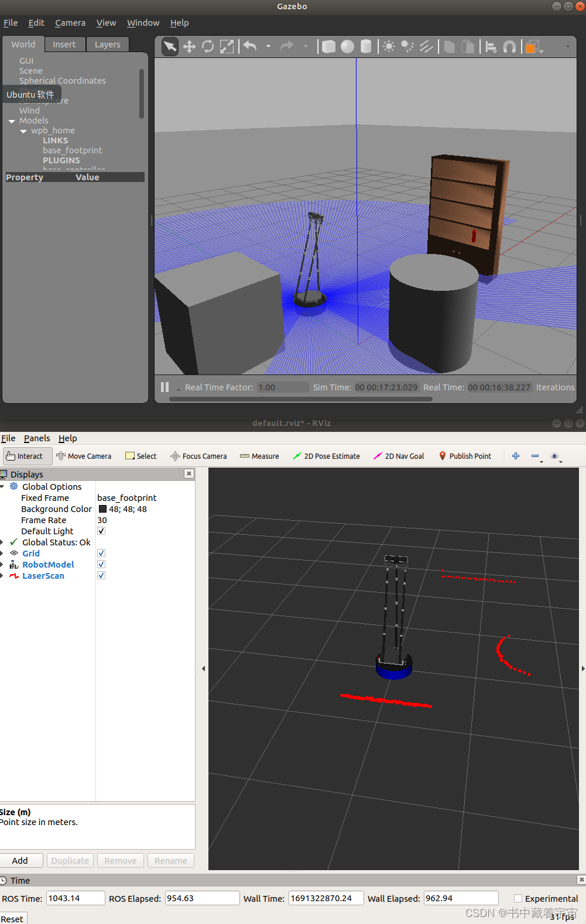This screenshot has height=924, width=586.
Task: Switch to the World tab in Gazebo
Action: coord(23,44)
